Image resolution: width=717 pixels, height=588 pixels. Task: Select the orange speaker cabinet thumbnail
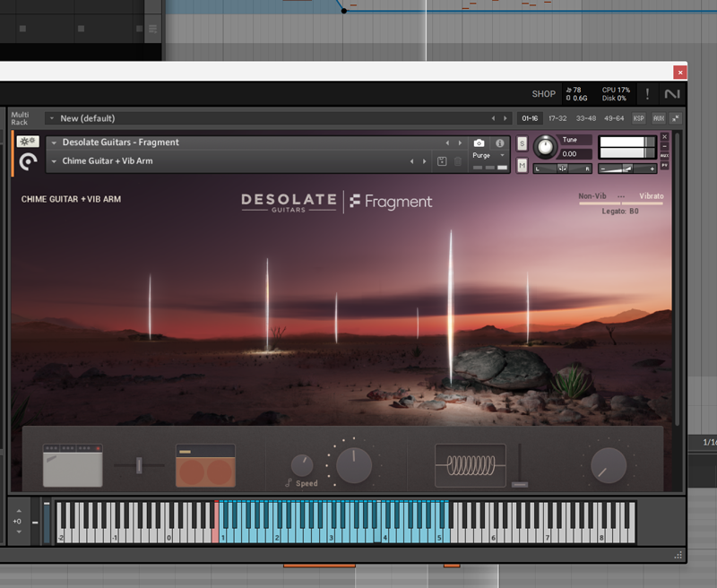(205, 465)
